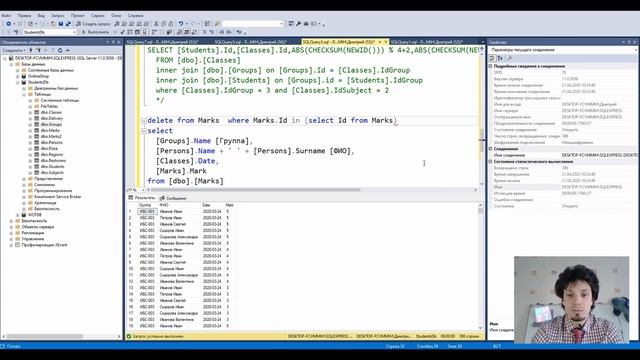Open the Проект menu
This screenshot has height=360, width=640.
point(78,16)
